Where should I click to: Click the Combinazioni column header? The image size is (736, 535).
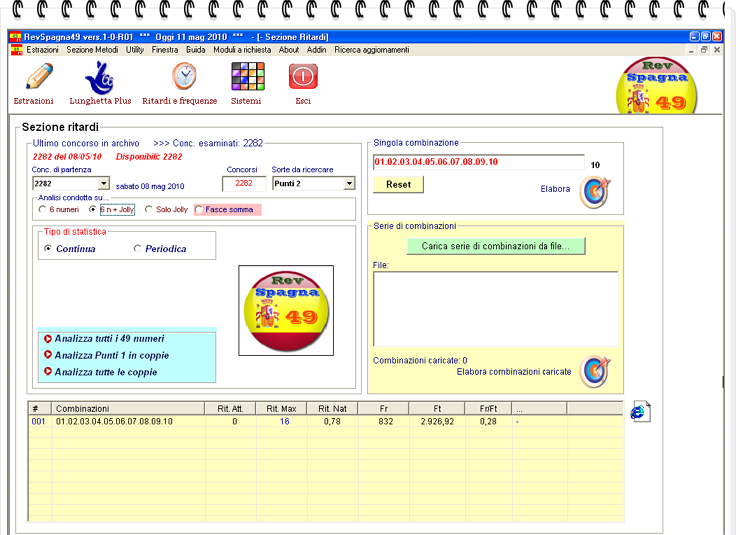pyautogui.click(x=128, y=409)
